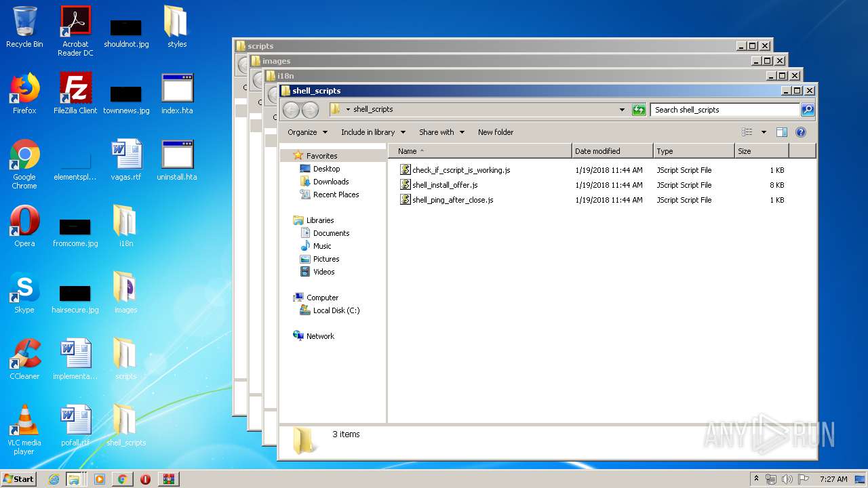Toggle the preview pane button

click(x=781, y=132)
